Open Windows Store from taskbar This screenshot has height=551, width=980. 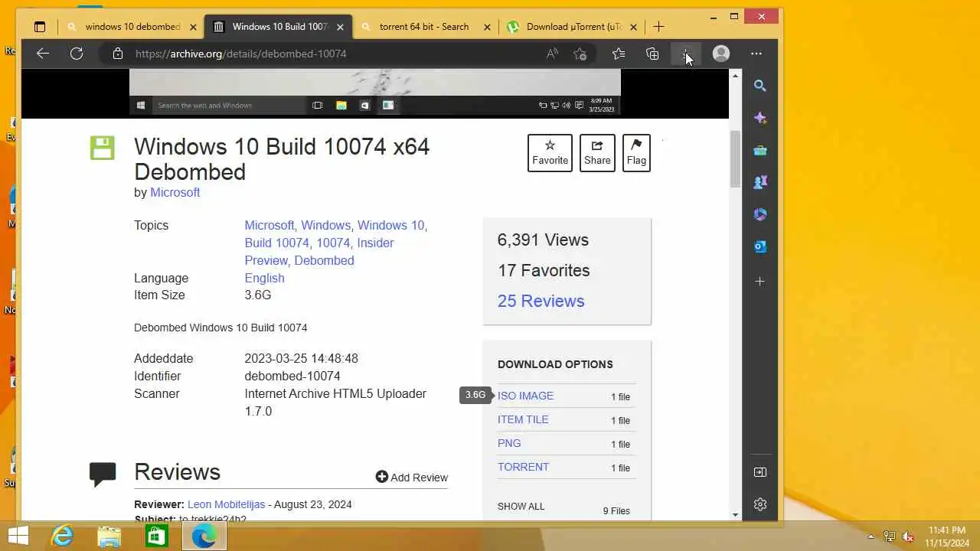(156, 536)
